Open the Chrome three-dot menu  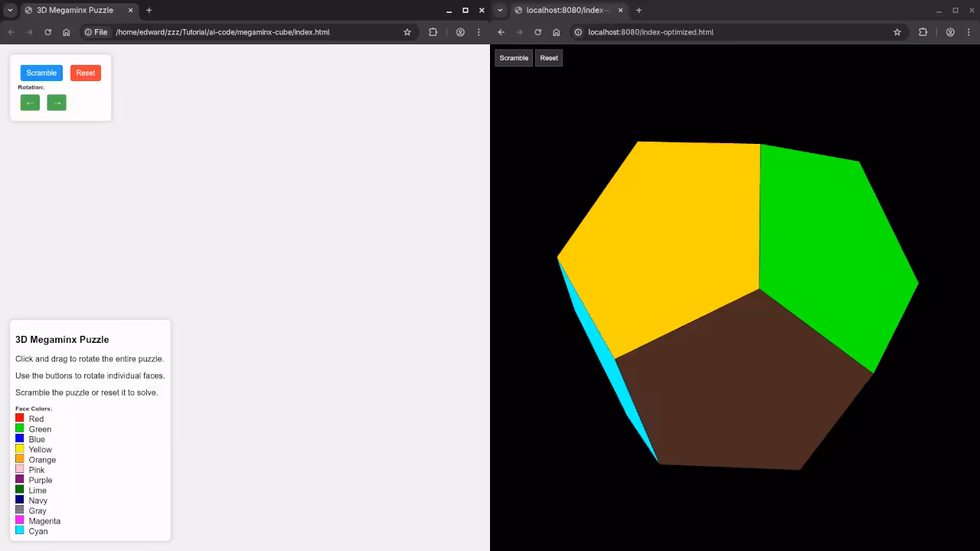[x=479, y=32]
